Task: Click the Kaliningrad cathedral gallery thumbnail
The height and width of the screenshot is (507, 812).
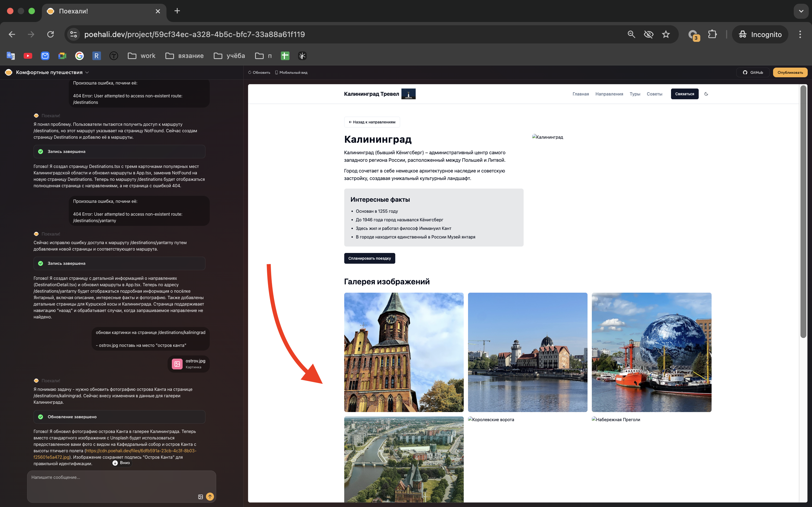Action: [x=404, y=352]
